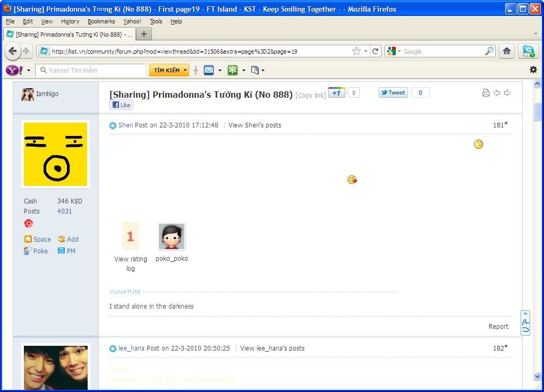Viewport: 544px width, 392px height.
Task: Open View Sheri's posts link
Action: (x=254, y=125)
